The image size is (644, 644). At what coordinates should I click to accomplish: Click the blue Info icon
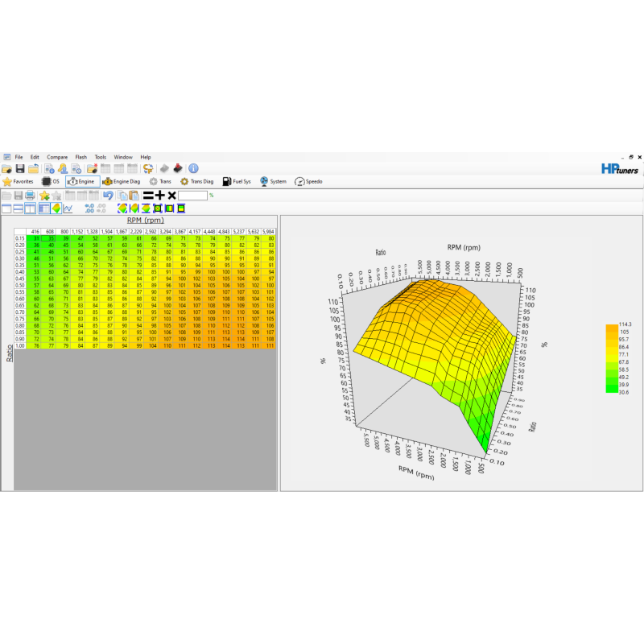[x=193, y=168]
